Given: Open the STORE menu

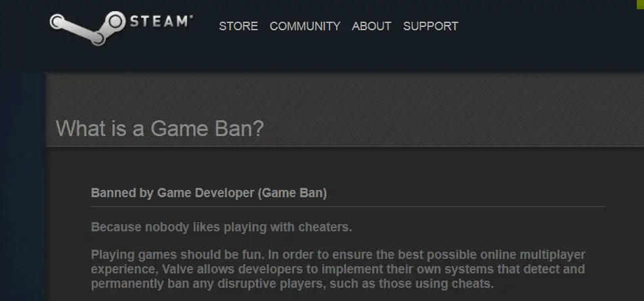Looking at the screenshot, I should tap(238, 26).
